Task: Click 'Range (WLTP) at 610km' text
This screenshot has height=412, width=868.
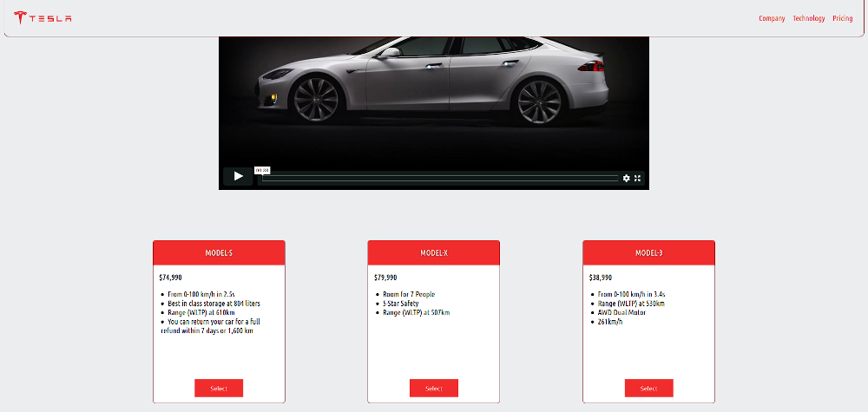Action: point(203,312)
